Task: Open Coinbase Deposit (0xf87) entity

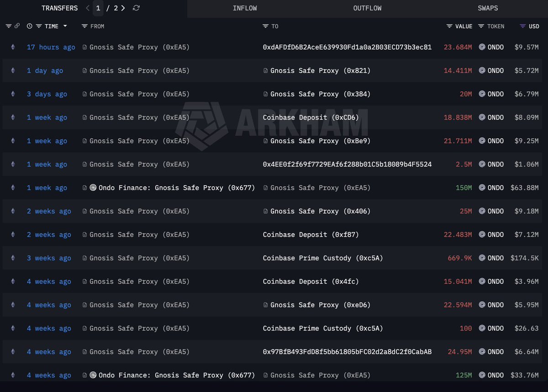Action: [x=311, y=235]
